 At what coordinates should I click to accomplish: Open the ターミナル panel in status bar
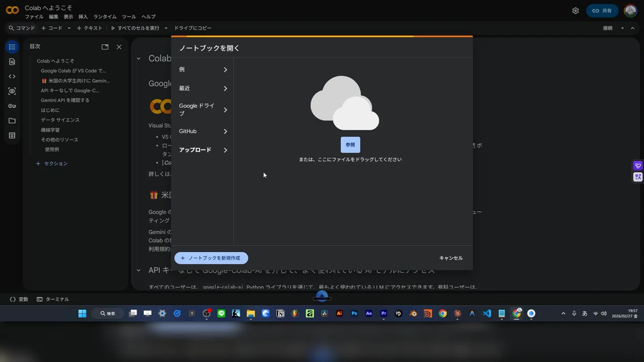pos(53,299)
